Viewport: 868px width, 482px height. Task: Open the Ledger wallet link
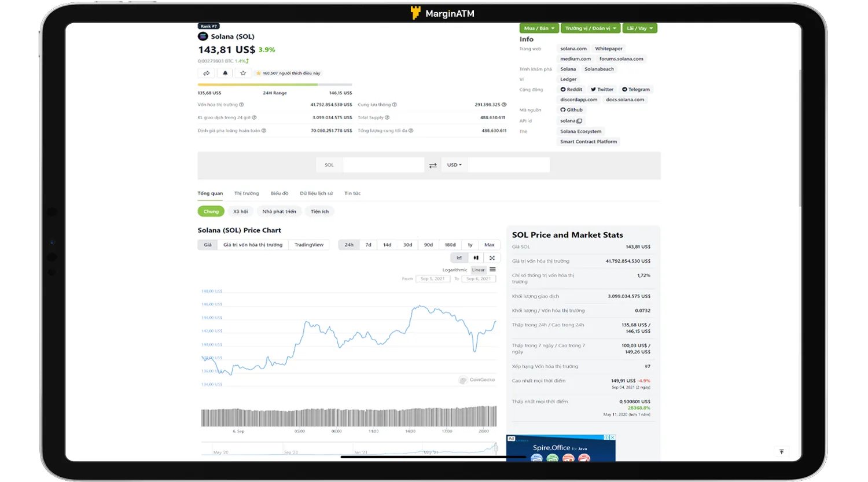(x=568, y=79)
